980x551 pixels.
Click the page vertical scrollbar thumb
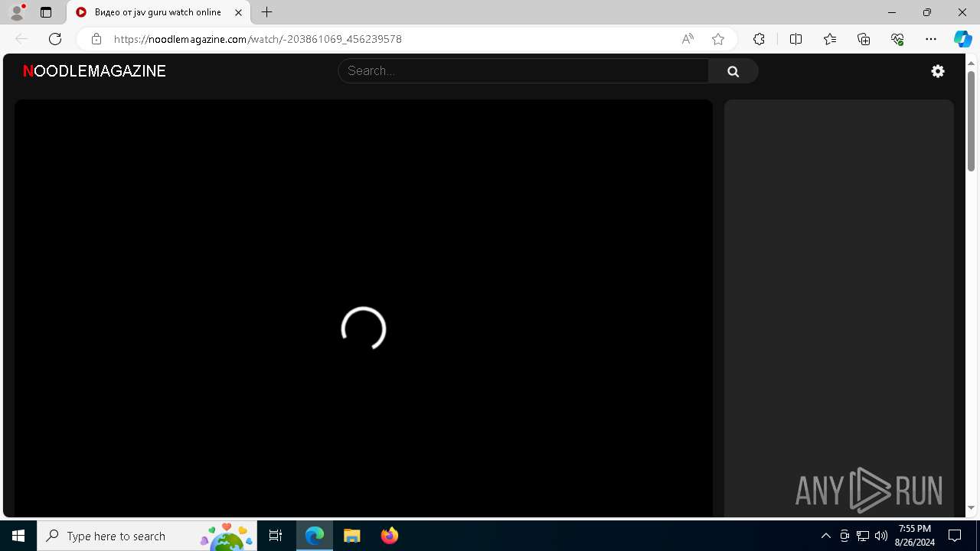tap(972, 121)
